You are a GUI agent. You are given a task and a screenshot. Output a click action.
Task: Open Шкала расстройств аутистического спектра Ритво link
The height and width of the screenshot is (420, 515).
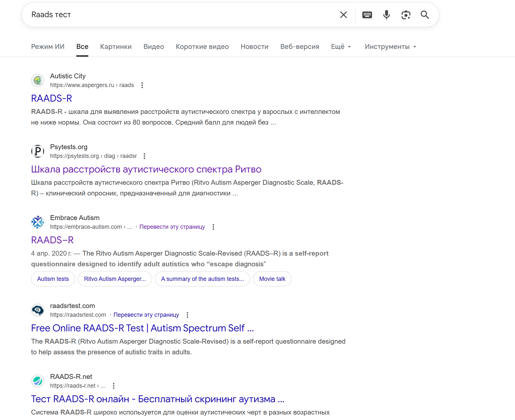pyautogui.click(x=146, y=169)
